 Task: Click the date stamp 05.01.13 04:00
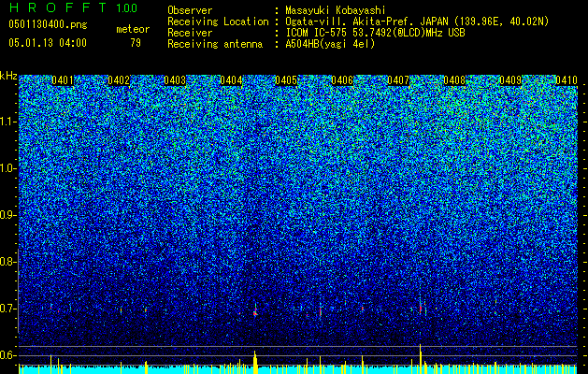(x=48, y=43)
